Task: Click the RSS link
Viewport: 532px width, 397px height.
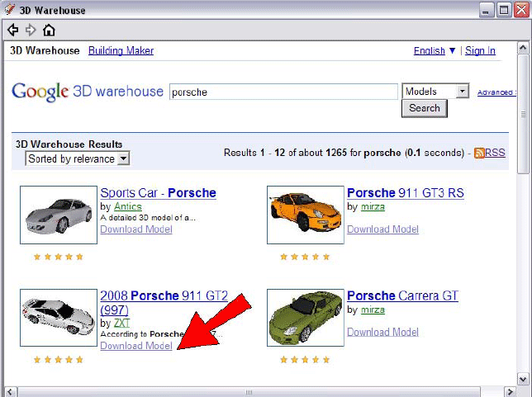Action: coord(495,153)
